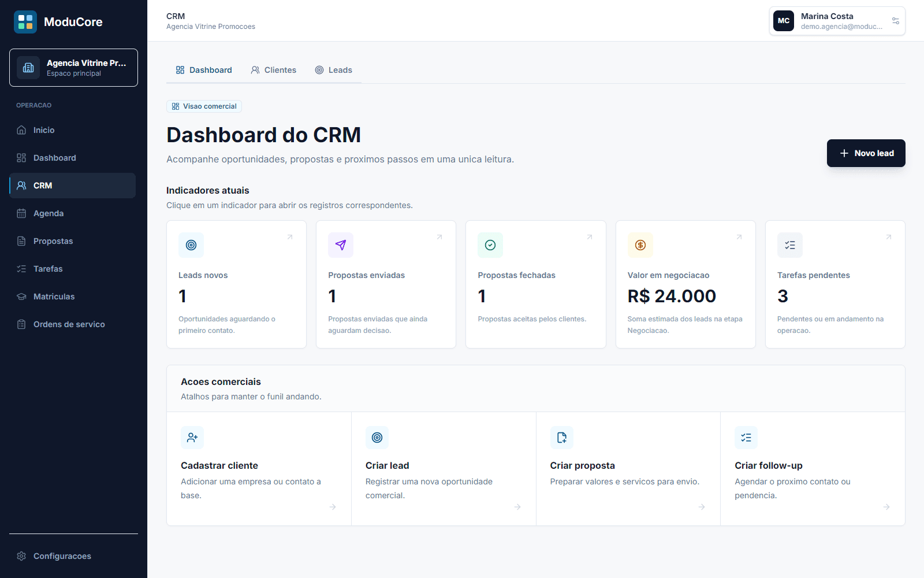924x578 pixels.
Task: Switch to the Dashboard tab
Action: pyautogui.click(x=204, y=70)
